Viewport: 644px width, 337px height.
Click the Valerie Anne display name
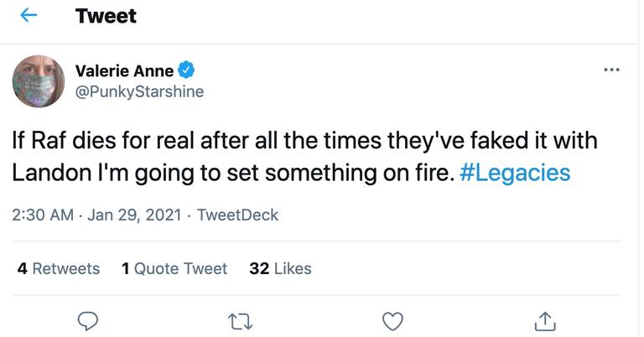(x=125, y=70)
